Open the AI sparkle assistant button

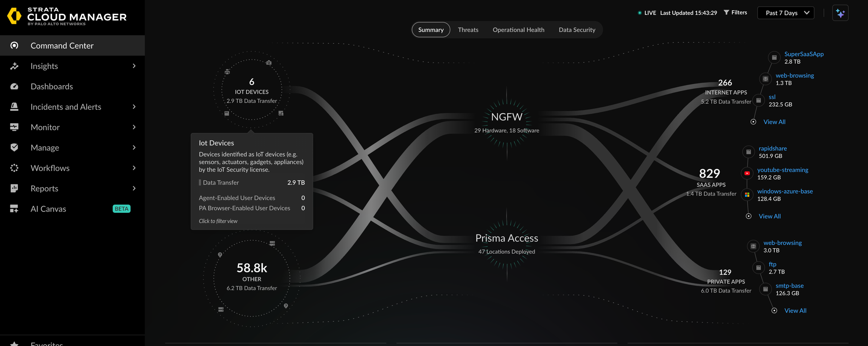[x=840, y=13]
